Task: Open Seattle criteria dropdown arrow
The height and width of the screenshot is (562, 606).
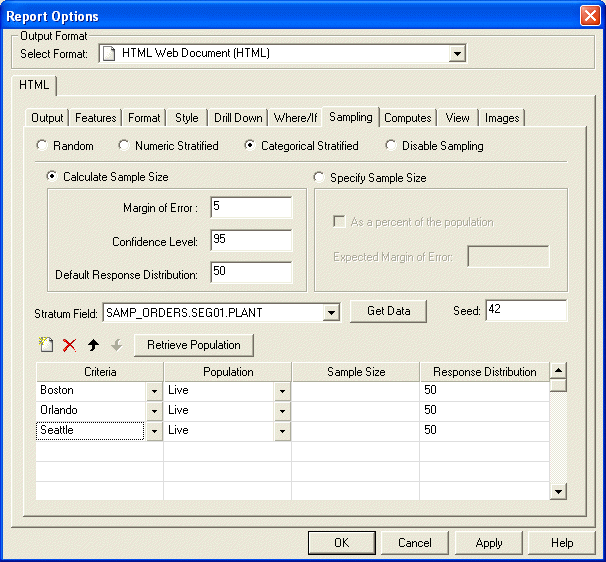Action: pyautogui.click(x=154, y=431)
